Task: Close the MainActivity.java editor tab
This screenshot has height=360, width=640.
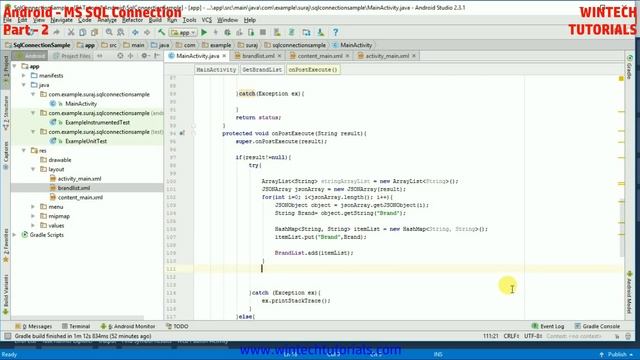Action: click(x=224, y=56)
